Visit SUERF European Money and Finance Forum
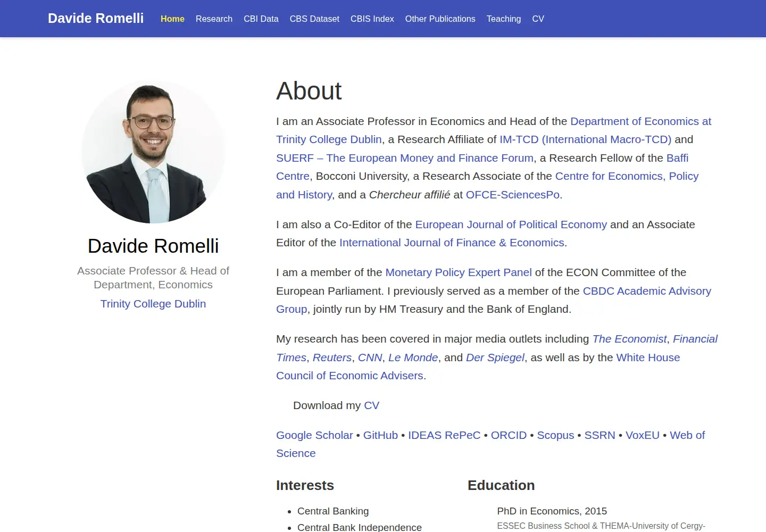 click(405, 158)
